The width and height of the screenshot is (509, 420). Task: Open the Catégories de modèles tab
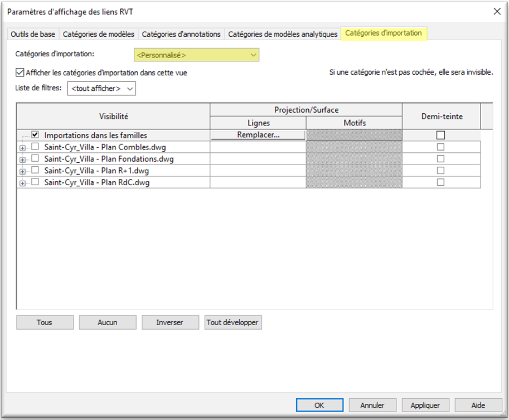[99, 34]
